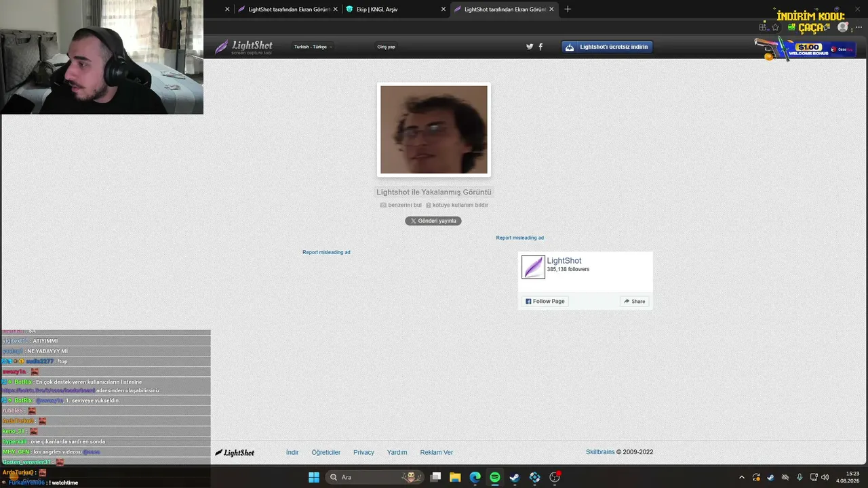Click the captured screenshot image
Image resolution: width=868 pixels, height=488 pixels.
(x=434, y=129)
